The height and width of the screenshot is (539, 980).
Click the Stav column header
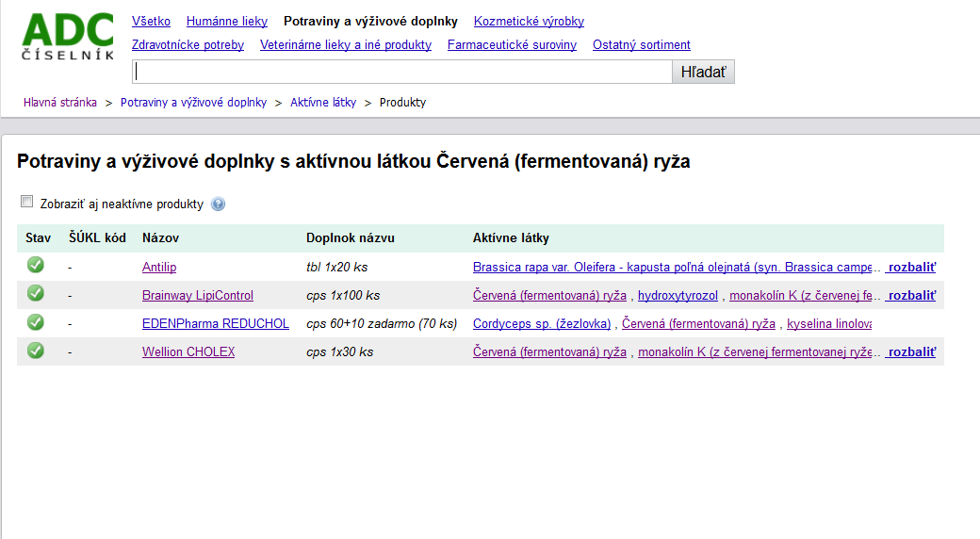[38, 238]
